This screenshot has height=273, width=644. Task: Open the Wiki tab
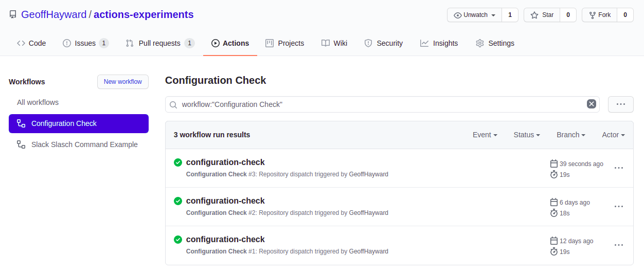pyautogui.click(x=334, y=43)
